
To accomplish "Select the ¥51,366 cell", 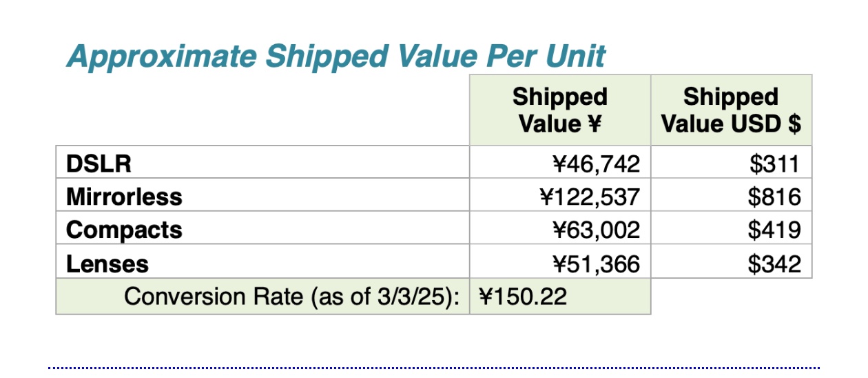I will (560, 262).
